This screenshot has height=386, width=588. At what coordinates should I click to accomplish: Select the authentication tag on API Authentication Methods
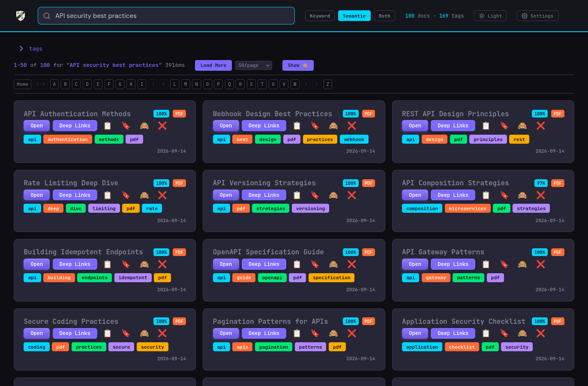[68, 139]
